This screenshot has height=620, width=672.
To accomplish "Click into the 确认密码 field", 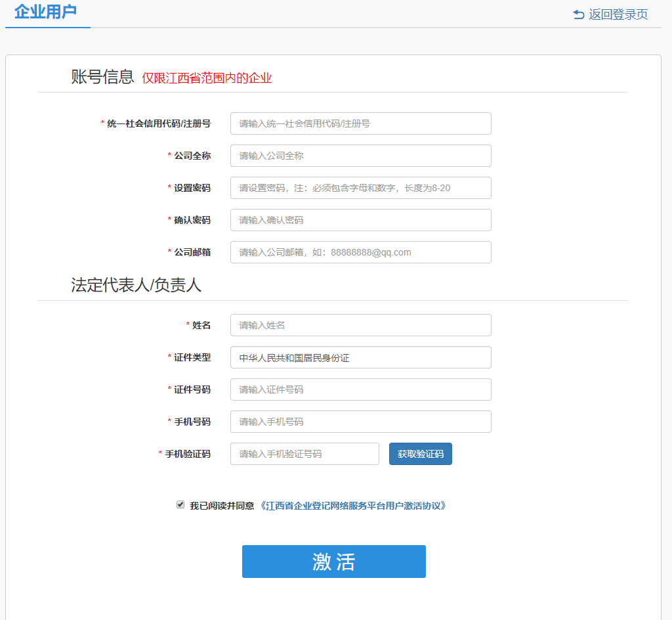I will click(360, 220).
